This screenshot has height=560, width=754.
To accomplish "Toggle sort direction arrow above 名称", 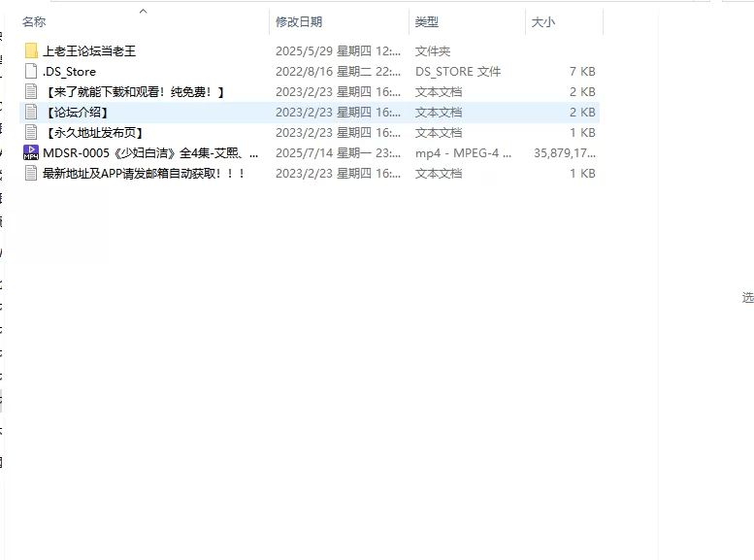I will point(143,11).
